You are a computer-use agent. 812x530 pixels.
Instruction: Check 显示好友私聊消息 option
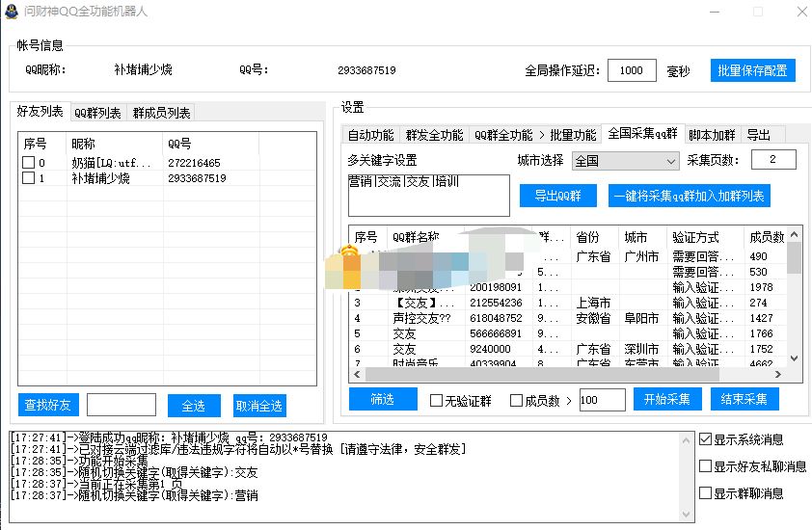pos(705,466)
